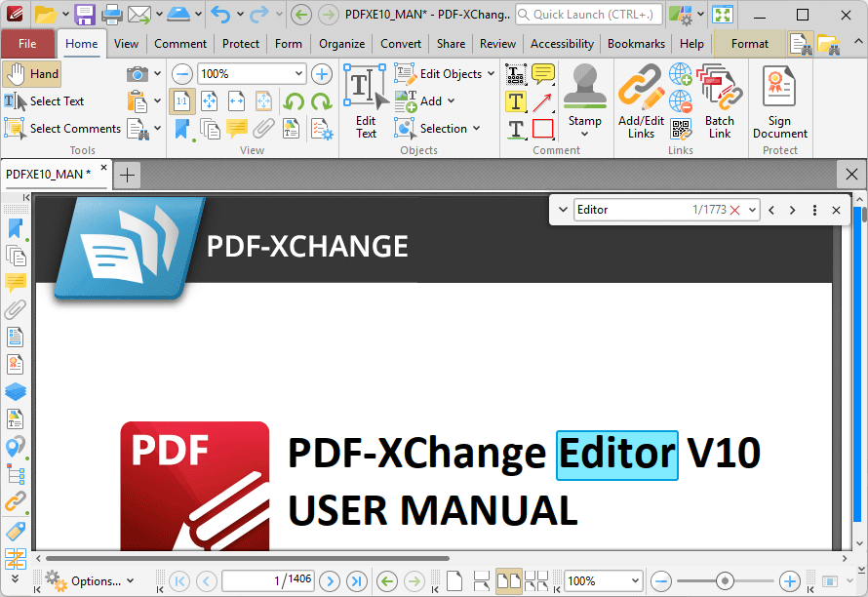
Task: Open the Attachments pane paperclip icon
Action: (15, 309)
